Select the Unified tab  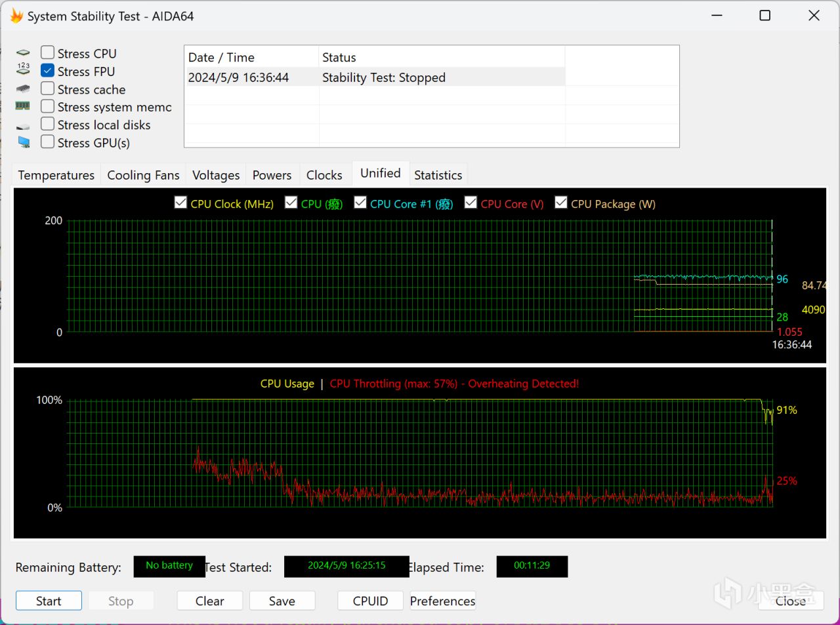pyautogui.click(x=381, y=173)
